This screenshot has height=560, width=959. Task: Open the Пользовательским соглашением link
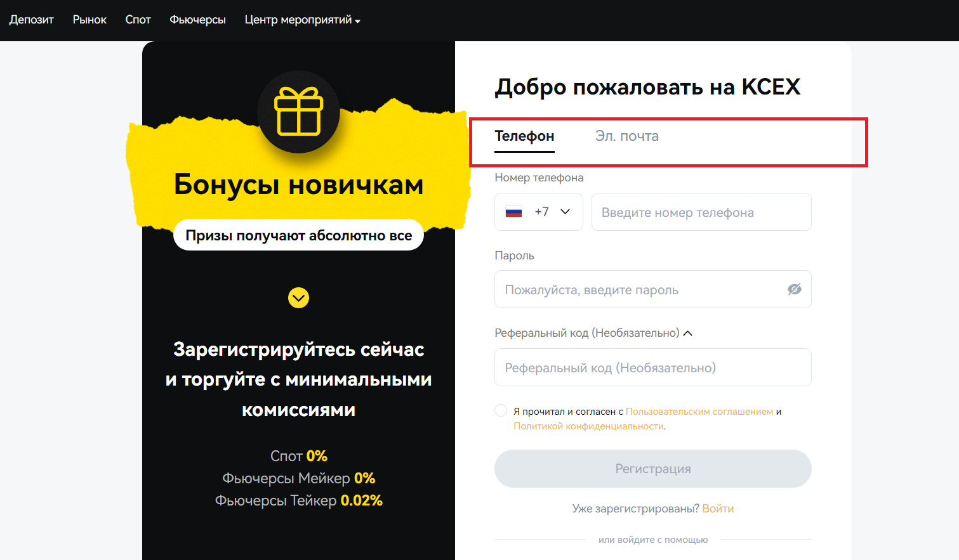coord(699,412)
